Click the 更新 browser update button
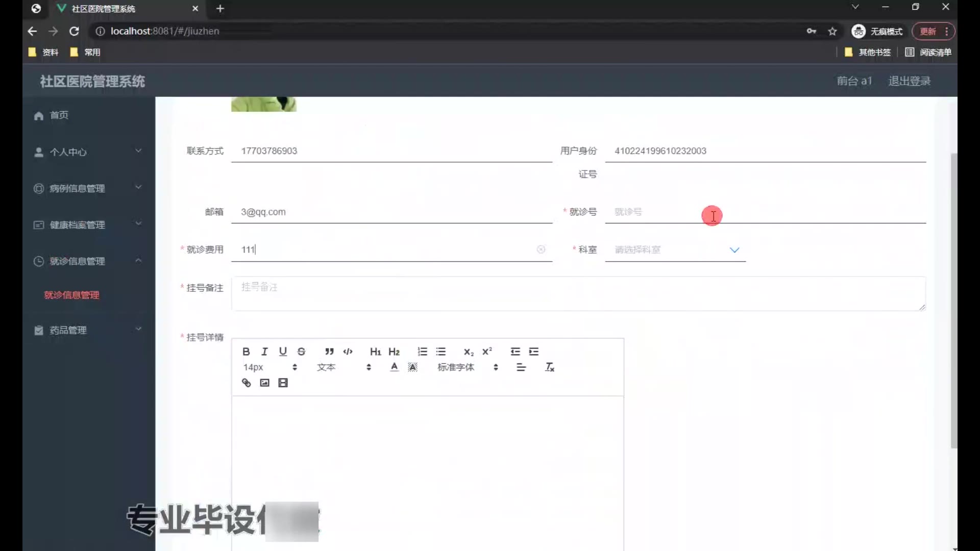Image resolution: width=980 pixels, height=551 pixels. 933,31
